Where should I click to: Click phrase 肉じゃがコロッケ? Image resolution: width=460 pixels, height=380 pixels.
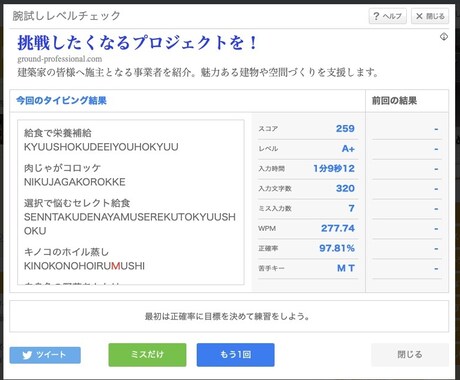tap(62, 168)
